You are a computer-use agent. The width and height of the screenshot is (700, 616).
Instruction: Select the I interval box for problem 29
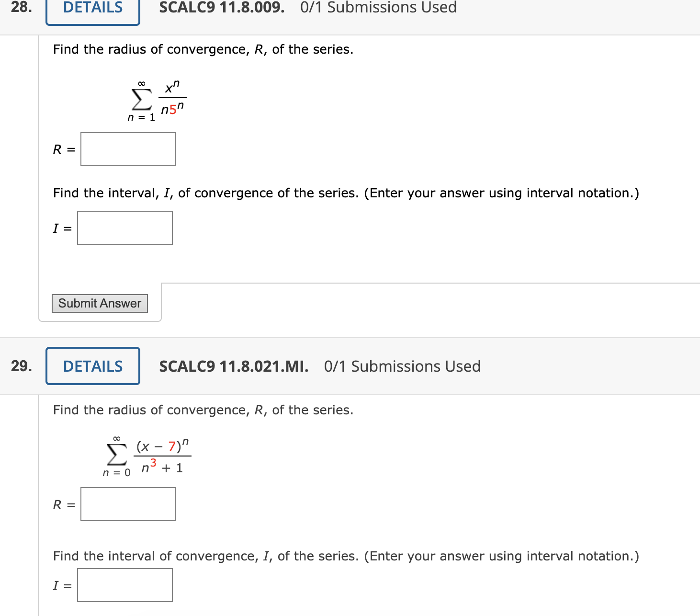(x=124, y=585)
